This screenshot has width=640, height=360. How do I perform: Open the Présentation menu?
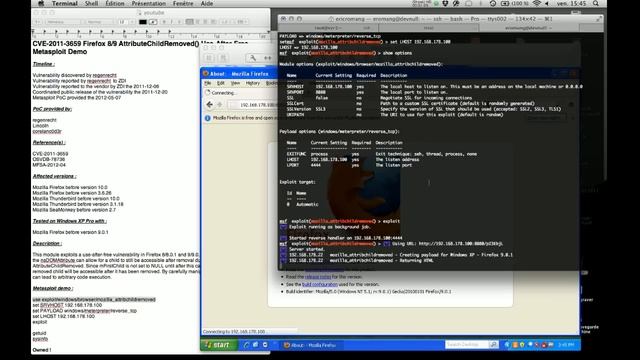pos(149,4)
